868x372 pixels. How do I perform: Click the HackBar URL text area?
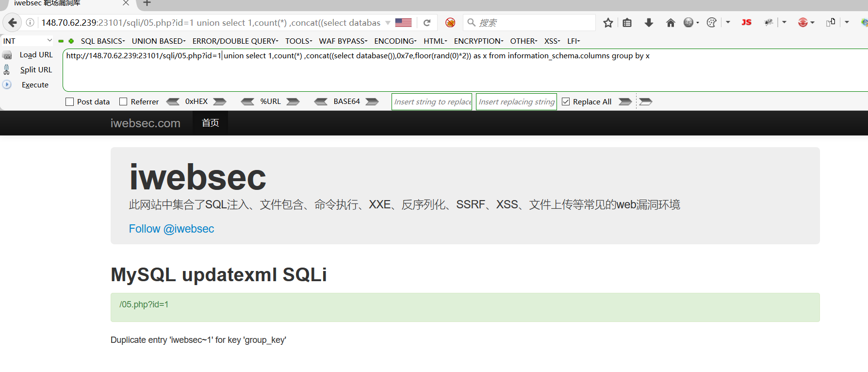pyautogui.click(x=465, y=70)
